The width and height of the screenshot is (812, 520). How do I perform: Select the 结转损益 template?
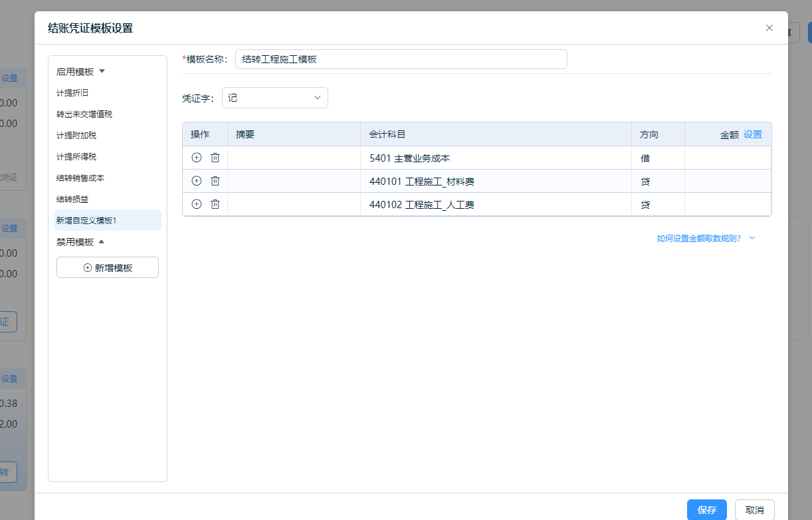click(x=72, y=199)
